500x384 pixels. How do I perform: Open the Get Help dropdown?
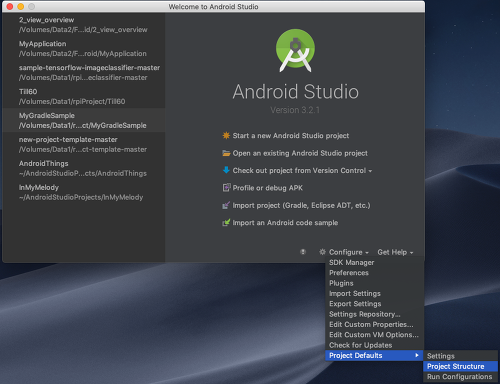click(x=395, y=252)
